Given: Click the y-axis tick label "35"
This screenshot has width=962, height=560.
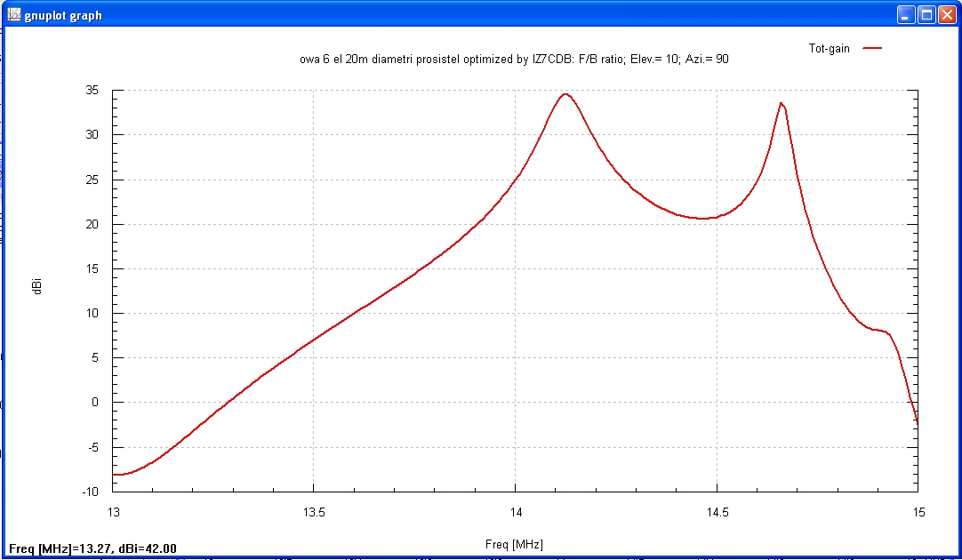Looking at the screenshot, I should (92, 90).
